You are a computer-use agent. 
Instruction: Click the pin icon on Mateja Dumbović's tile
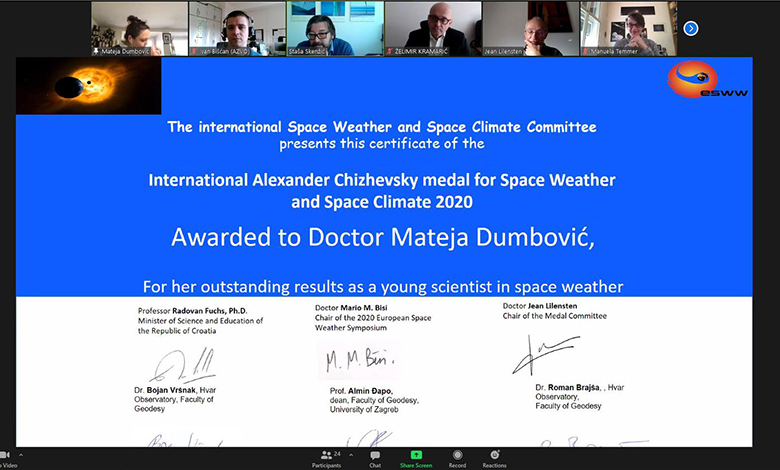tap(96, 51)
